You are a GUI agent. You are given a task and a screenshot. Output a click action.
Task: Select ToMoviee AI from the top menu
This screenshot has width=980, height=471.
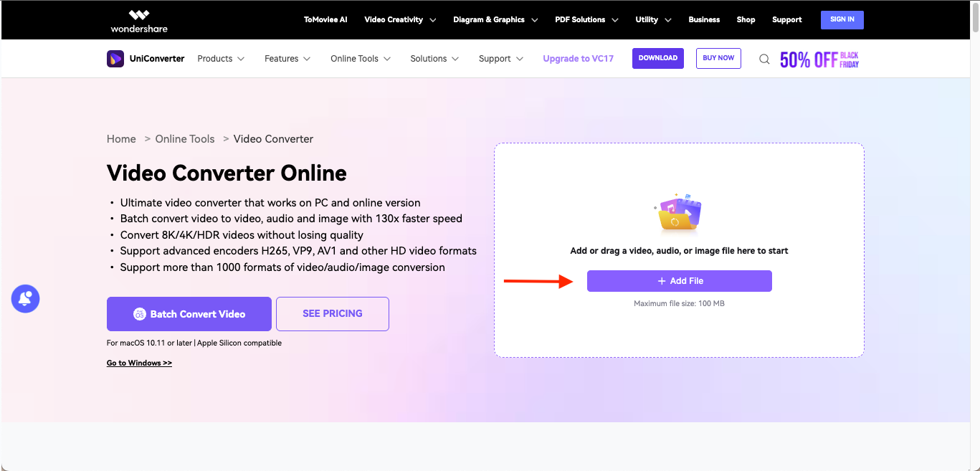(325, 20)
